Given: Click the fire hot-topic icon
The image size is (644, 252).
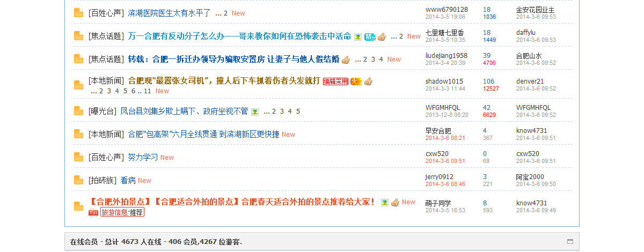Looking at the screenshot, I should [356, 81].
